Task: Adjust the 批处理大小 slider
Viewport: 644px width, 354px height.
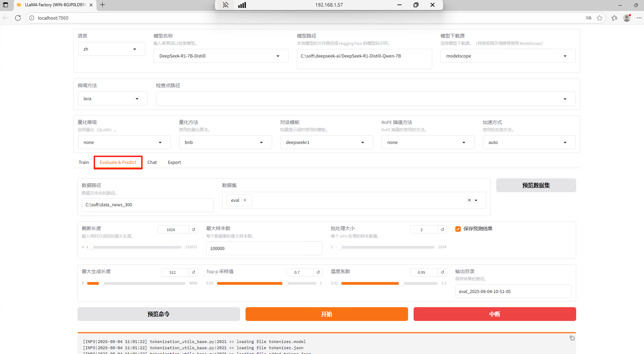Action: pos(385,247)
